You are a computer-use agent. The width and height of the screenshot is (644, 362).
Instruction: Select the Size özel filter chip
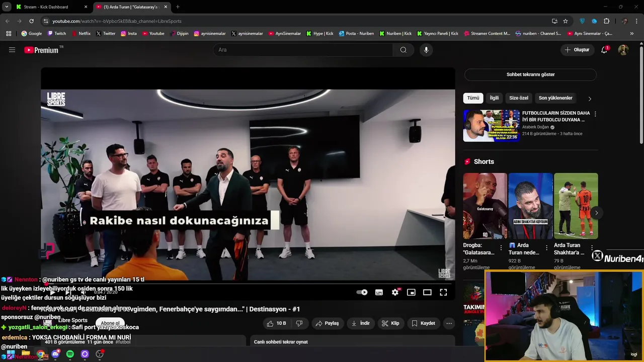[519, 98]
